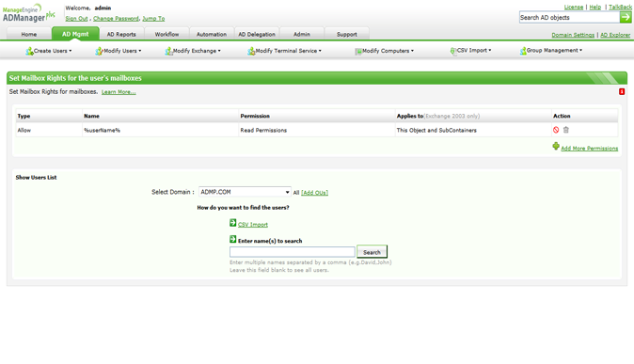Click the Add OUs link

[314, 193]
